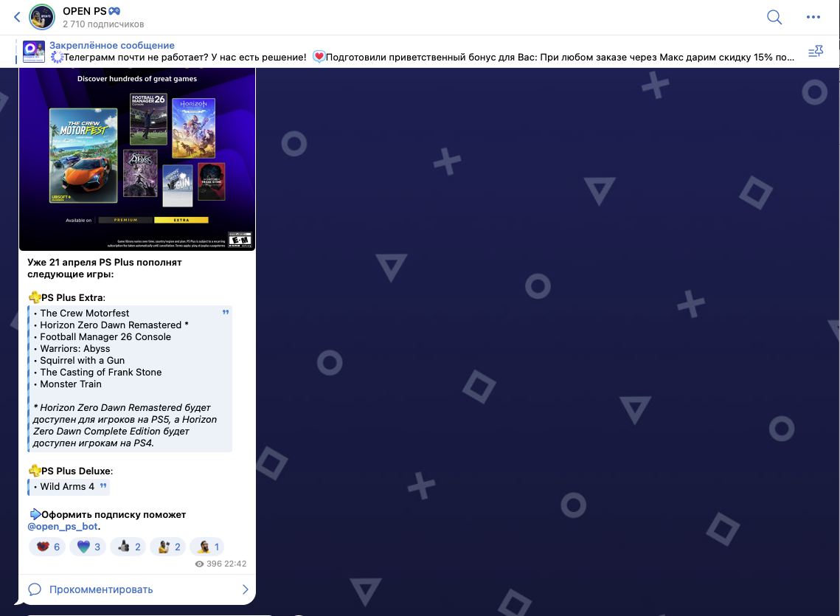
Task: Toggle the red heart reaction with 6
Action: (x=48, y=547)
